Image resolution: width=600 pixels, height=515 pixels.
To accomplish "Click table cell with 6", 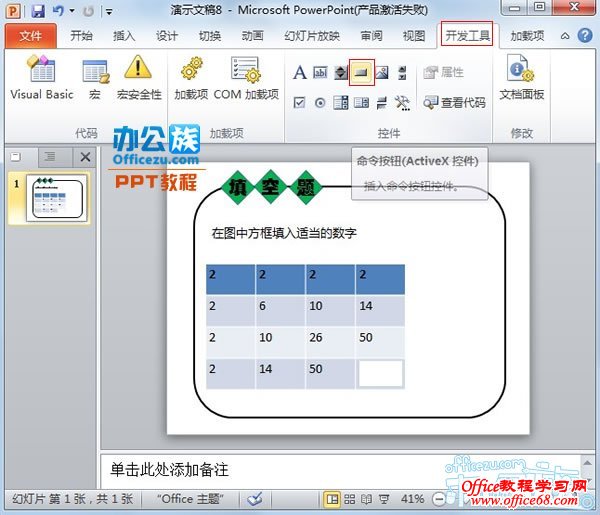I will point(280,310).
